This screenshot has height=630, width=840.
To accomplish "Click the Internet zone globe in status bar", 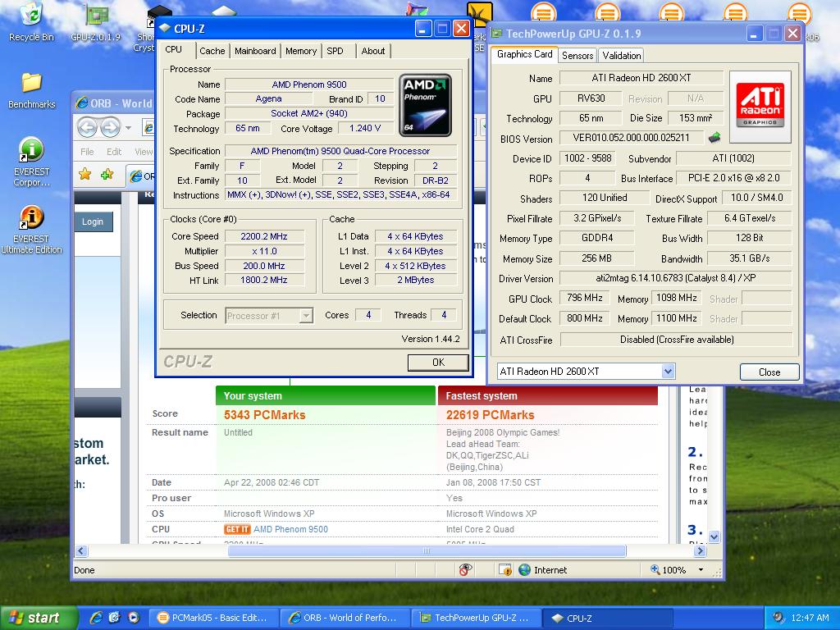I will coord(524,569).
